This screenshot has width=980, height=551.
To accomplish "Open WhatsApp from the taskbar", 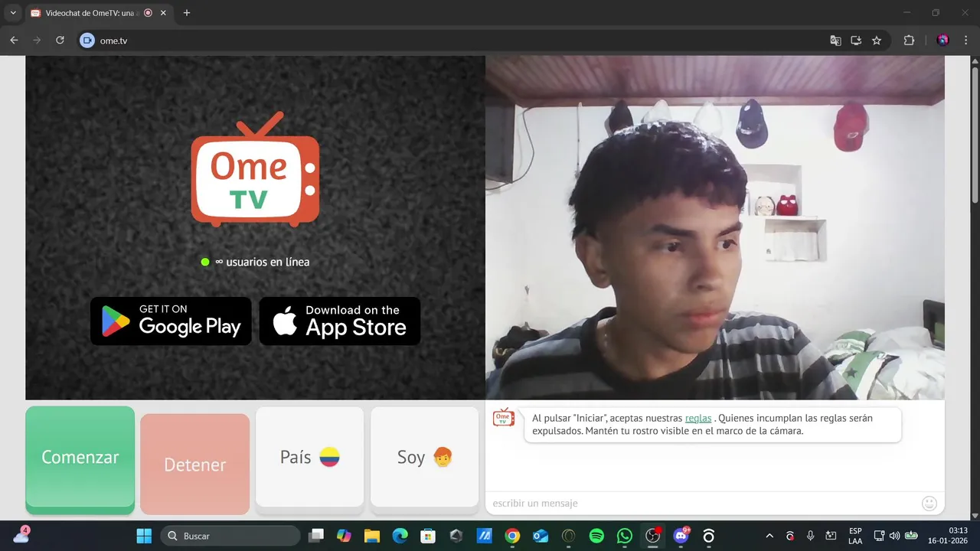I will [625, 536].
